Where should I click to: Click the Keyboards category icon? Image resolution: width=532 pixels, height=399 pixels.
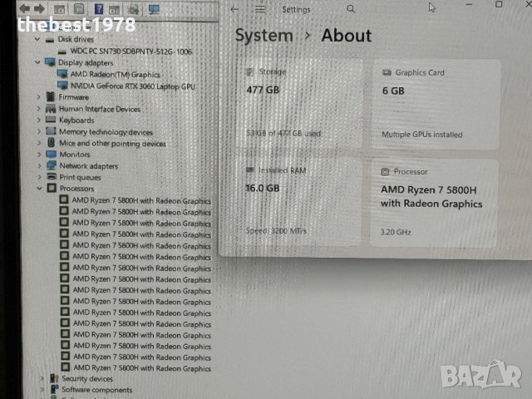(51, 120)
